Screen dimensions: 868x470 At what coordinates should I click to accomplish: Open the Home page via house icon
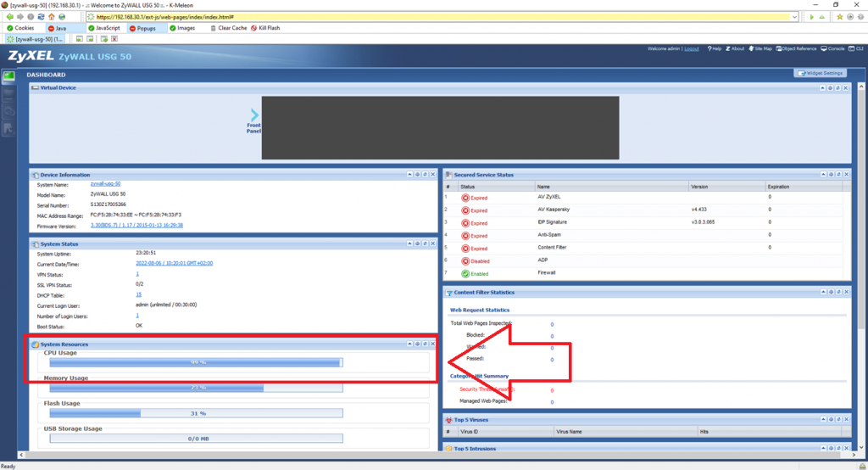[x=52, y=17]
